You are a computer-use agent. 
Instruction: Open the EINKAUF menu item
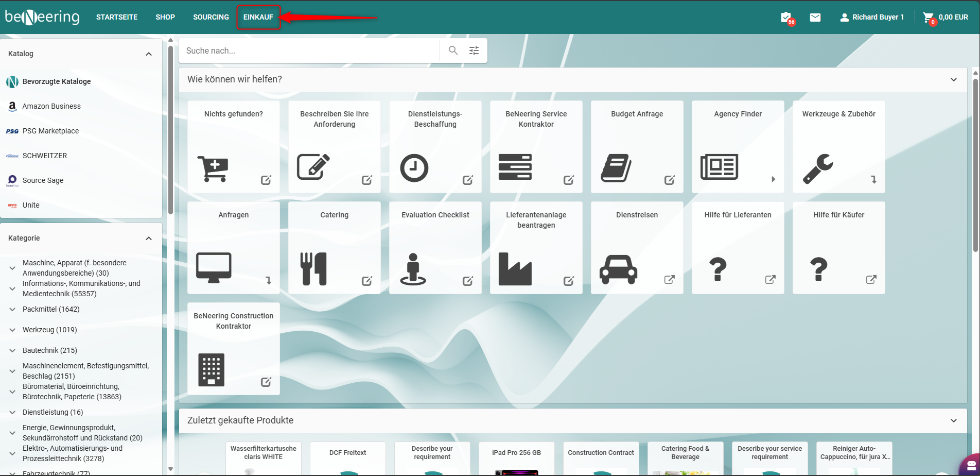pyautogui.click(x=258, y=17)
